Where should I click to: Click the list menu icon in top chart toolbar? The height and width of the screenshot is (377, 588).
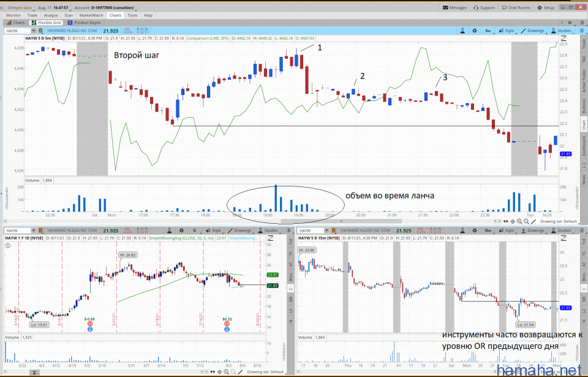pyautogui.click(x=582, y=31)
